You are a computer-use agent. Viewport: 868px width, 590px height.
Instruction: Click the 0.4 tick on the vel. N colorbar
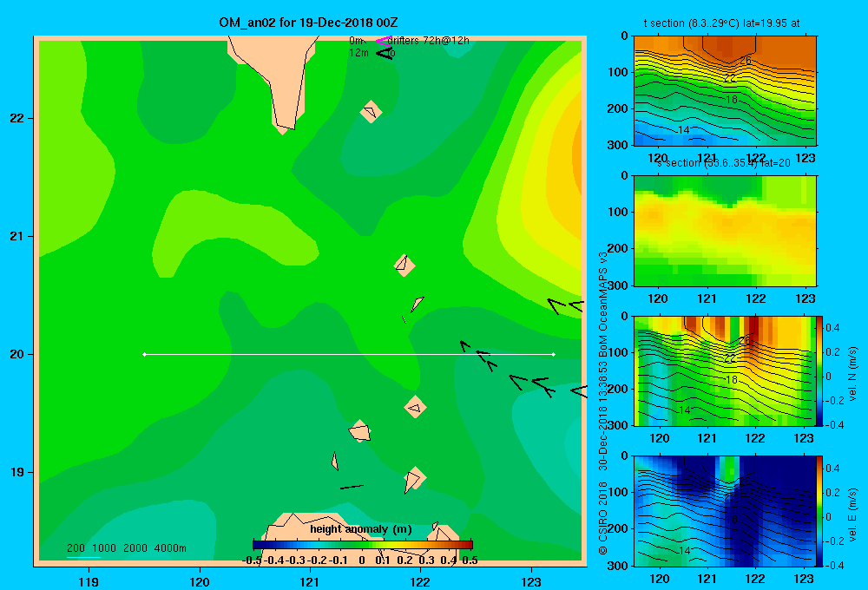832,328
